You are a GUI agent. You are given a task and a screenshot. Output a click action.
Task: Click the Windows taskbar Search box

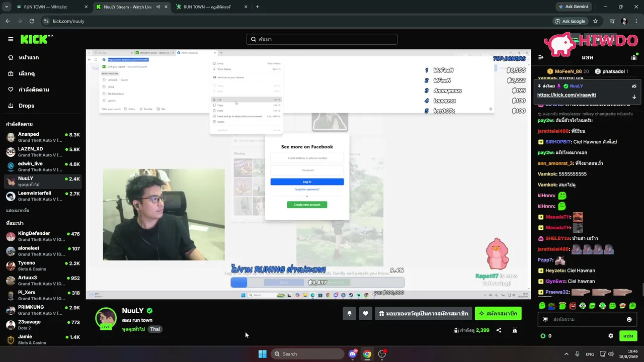click(x=307, y=354)
